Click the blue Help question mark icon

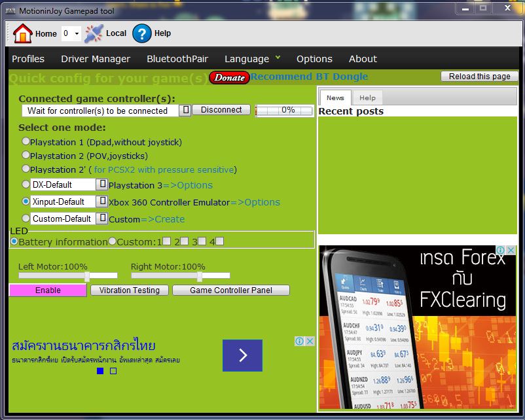(x=142, y=33)
